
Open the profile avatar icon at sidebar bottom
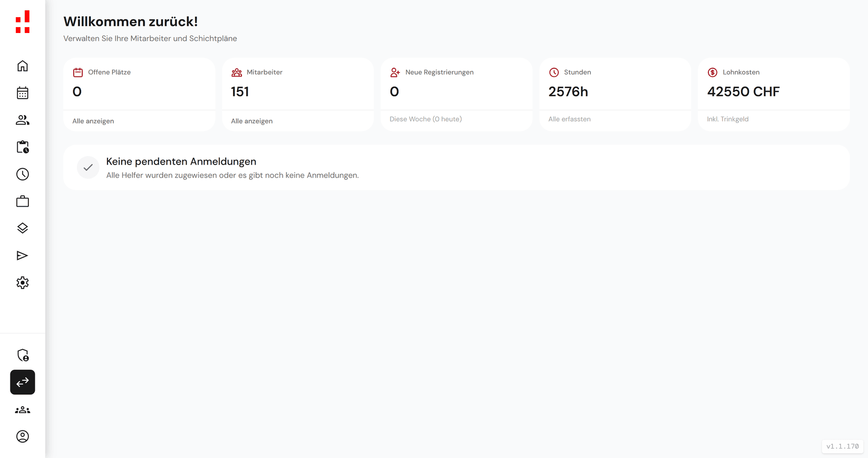pos(22,436)
